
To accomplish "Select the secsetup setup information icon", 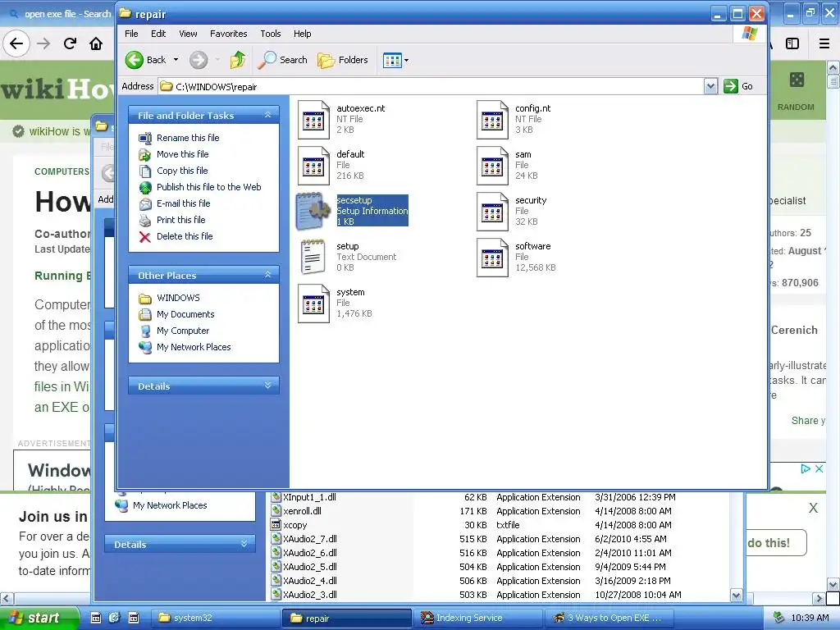I will [313, 211].
